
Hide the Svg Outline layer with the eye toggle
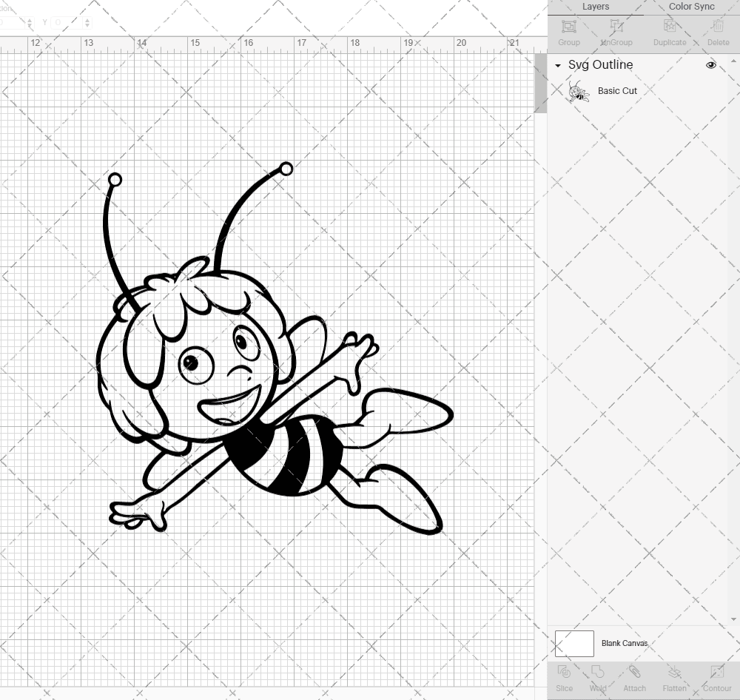(x=711, y=65)
